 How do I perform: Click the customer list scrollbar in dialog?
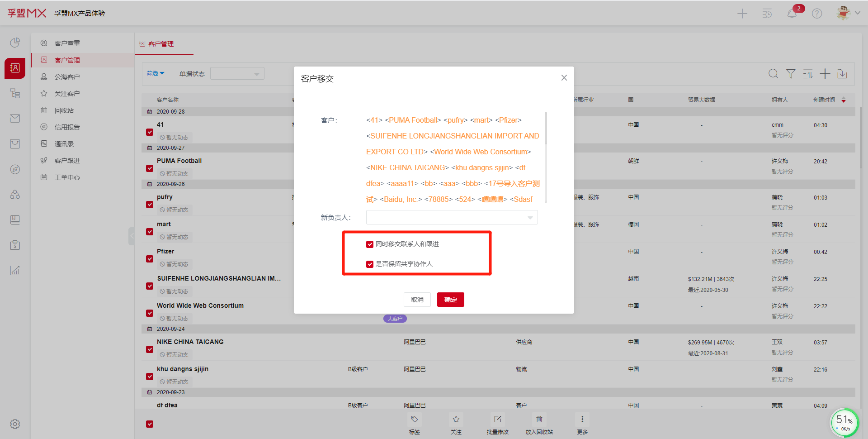pos(546,129)
